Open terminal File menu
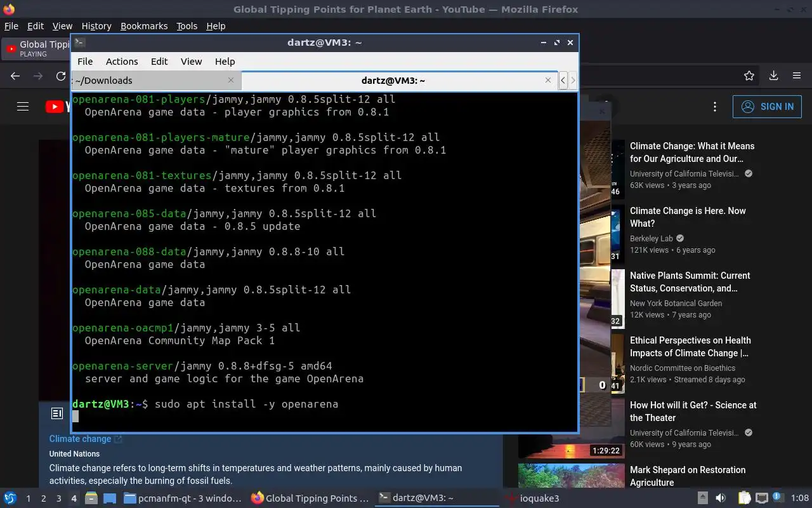The width and height of the screenshot is (812, 508). point(85,62)
